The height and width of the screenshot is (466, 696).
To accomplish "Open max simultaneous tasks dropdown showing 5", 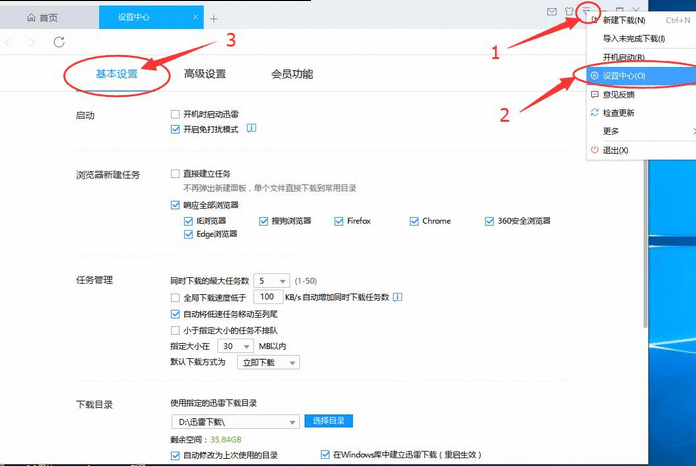I will [271, 281].
